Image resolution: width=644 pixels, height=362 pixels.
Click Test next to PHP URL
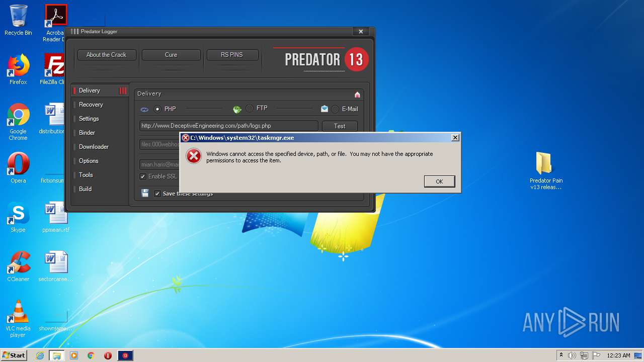click(x=340, y=126)
